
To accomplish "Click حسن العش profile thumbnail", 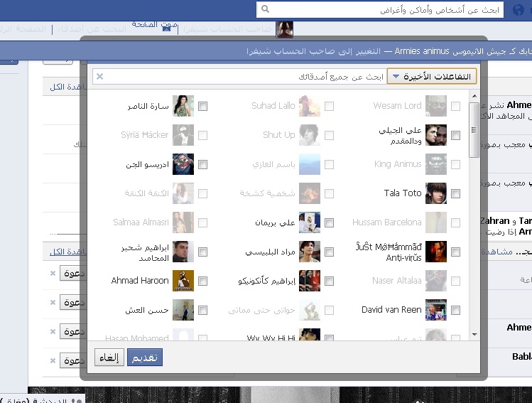I will click(x=183, y=310).
